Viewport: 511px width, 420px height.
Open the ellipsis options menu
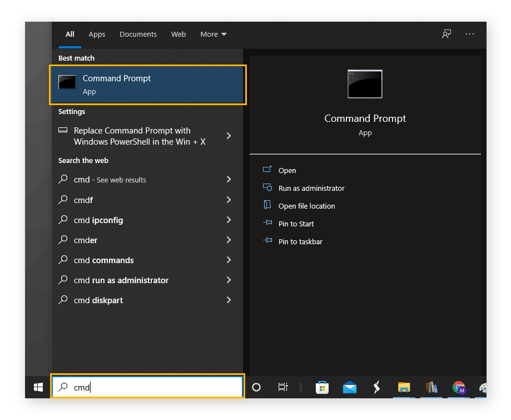pos(470,34)
